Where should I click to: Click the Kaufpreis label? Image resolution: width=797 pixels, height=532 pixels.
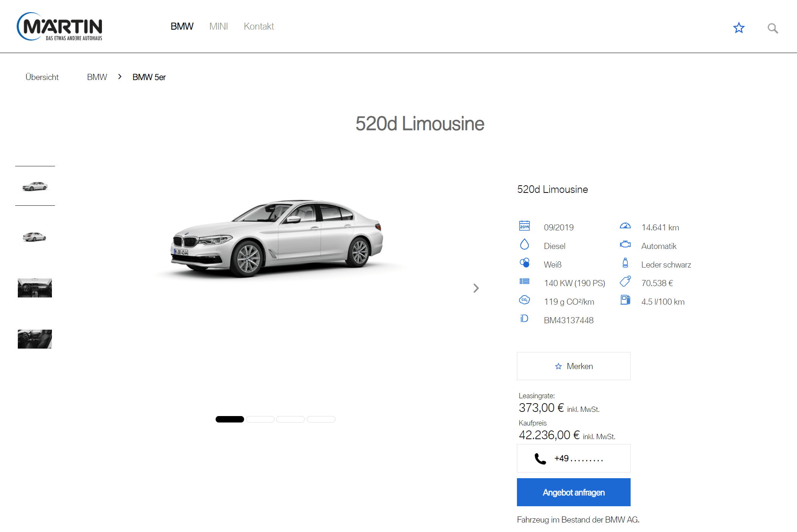pyautogui.click(x=532, y=423)
